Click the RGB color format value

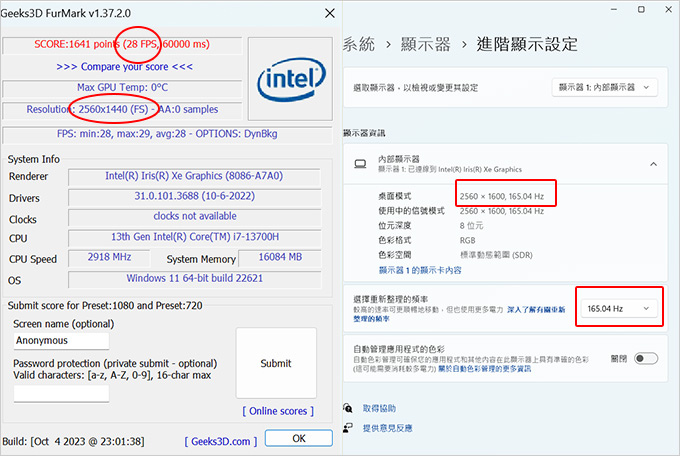point(468,240)
